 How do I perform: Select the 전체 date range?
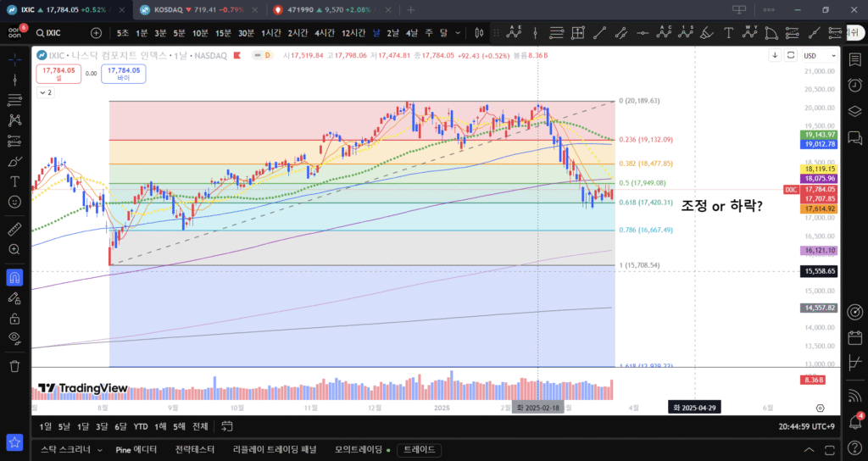200,426
